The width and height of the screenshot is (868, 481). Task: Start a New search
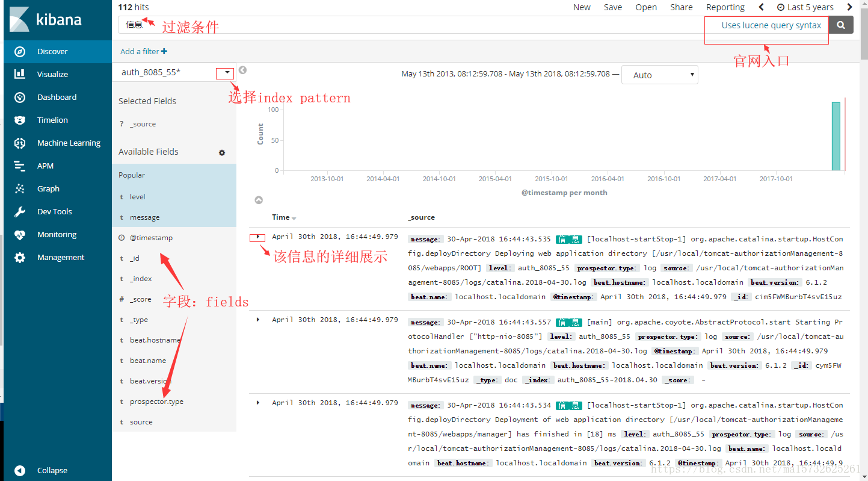point(581,7)
